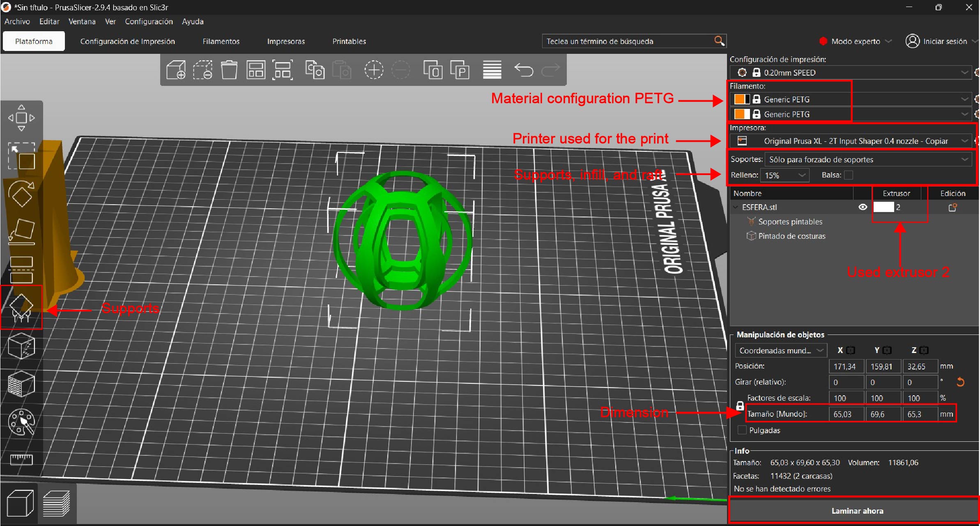Click the Laminar ahora button
980x526 pixels.
click(x=857, y=511)
